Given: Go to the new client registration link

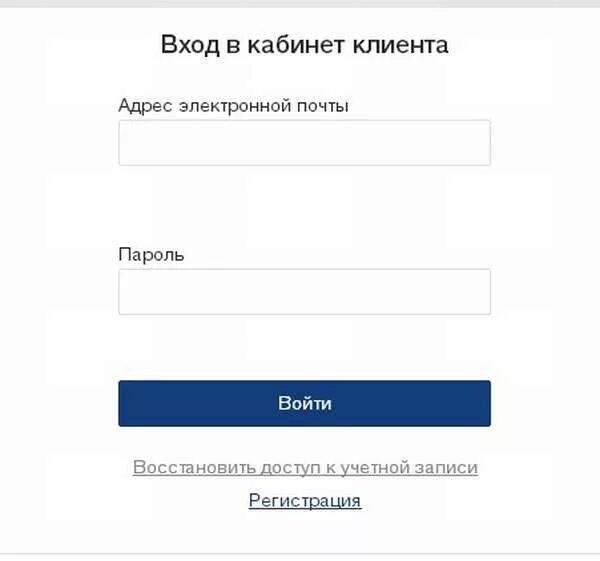Looking at the screenshot, I should pos(305,501).
